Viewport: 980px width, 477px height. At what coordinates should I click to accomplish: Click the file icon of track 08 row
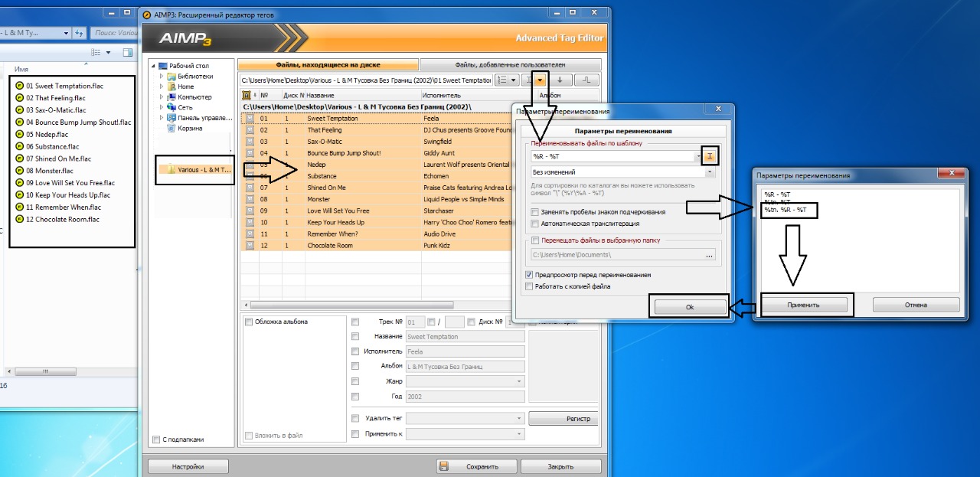coord(250,199)
